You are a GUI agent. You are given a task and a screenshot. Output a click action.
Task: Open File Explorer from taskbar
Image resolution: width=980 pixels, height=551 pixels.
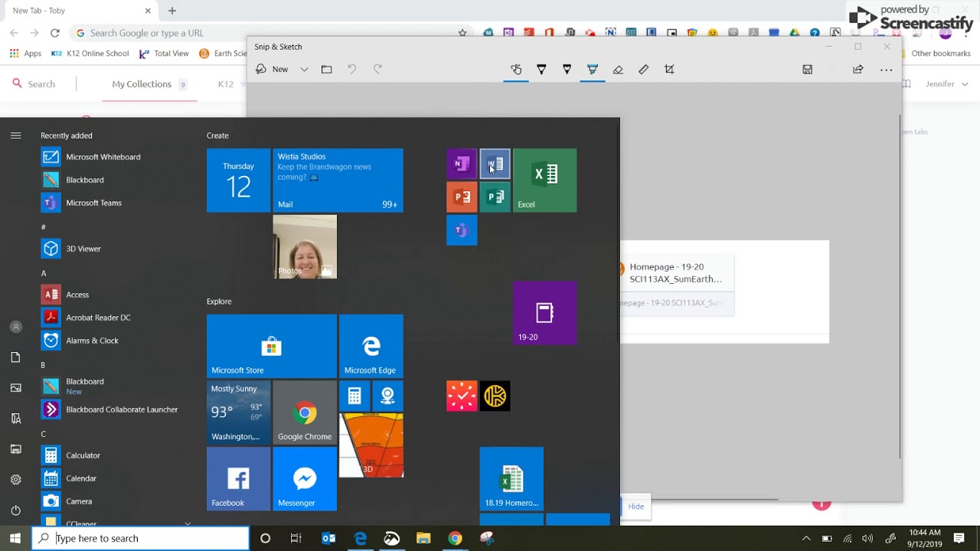tap(423, 539)
